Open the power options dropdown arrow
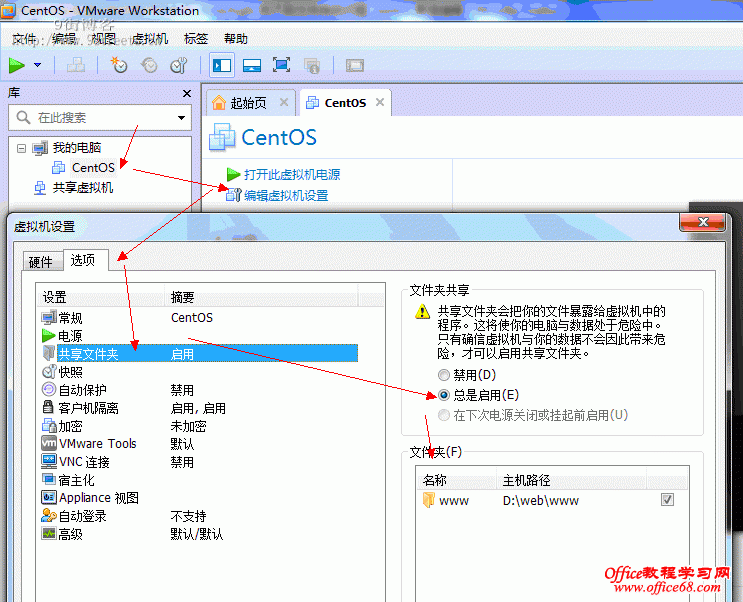Viewport: 743px width, 602px height. [37, 65]
